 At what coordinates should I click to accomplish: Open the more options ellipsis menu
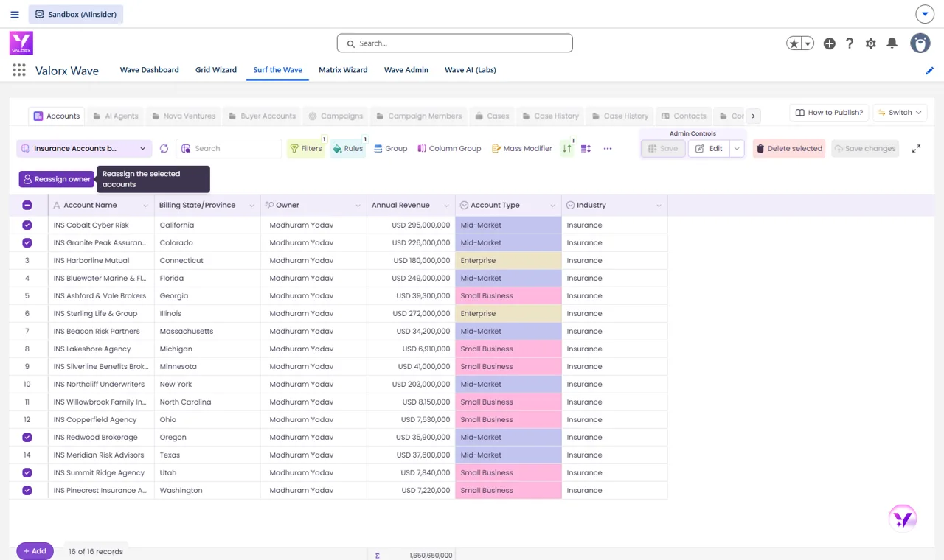608,148
